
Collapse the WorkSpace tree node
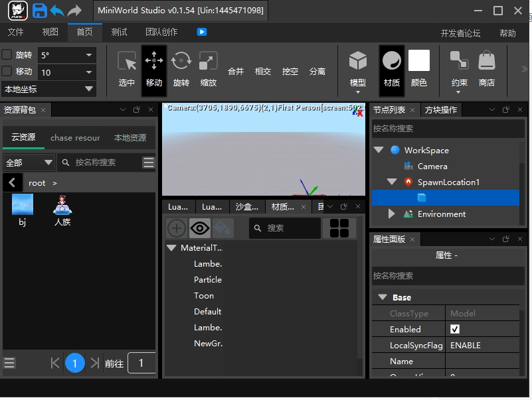pos(379,150)
